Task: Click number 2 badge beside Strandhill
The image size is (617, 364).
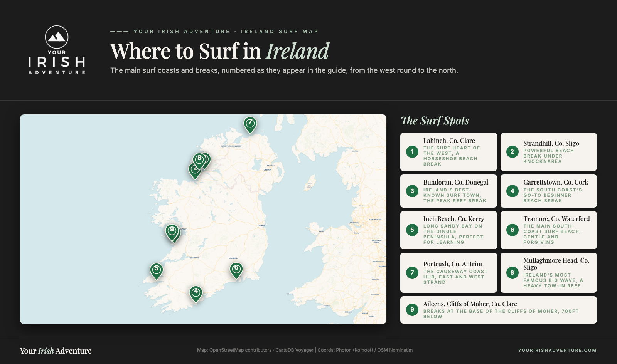Action: 512,152
